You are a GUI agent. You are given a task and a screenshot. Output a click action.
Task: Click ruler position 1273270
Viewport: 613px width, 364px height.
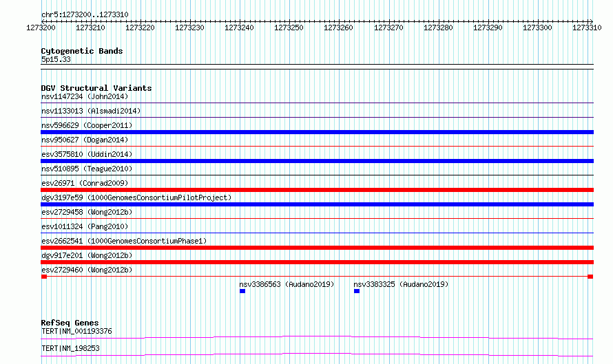coord(388,28)
